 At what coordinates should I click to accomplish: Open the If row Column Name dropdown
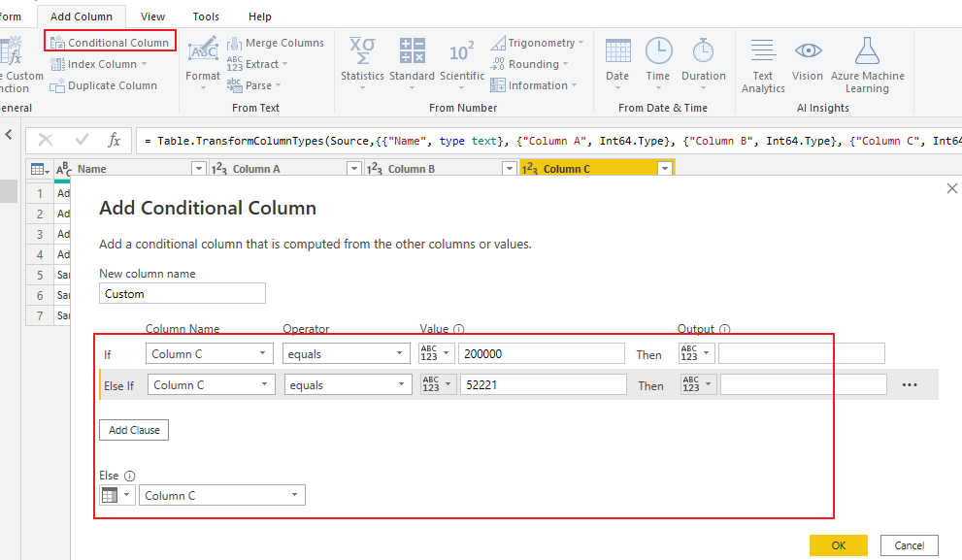pyautogui.click(x=210, y=354)
